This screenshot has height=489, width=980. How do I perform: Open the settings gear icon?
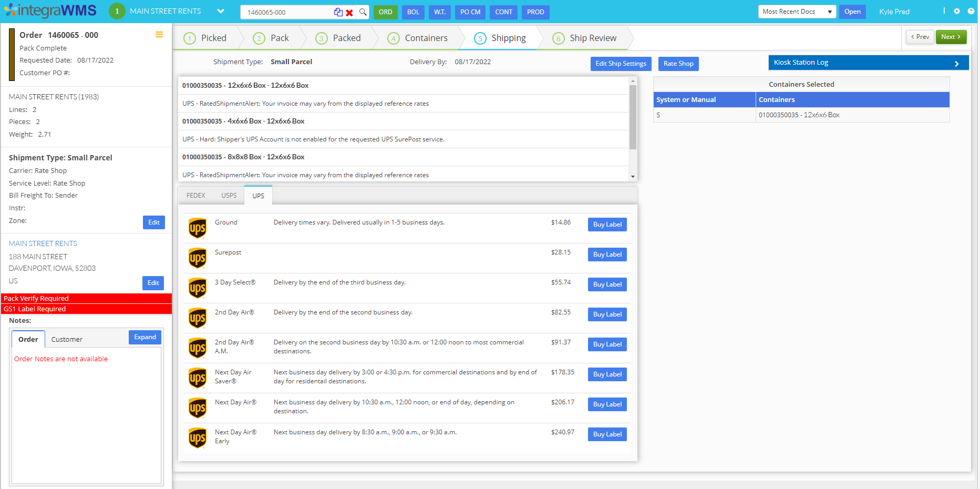click(x=957, y=11)
